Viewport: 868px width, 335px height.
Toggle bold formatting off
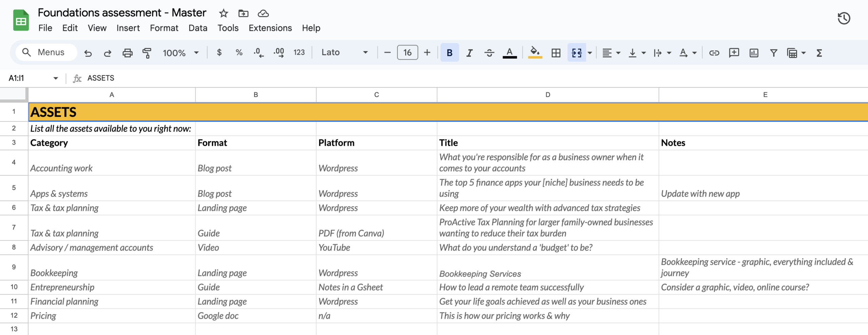tap(449, 53)
